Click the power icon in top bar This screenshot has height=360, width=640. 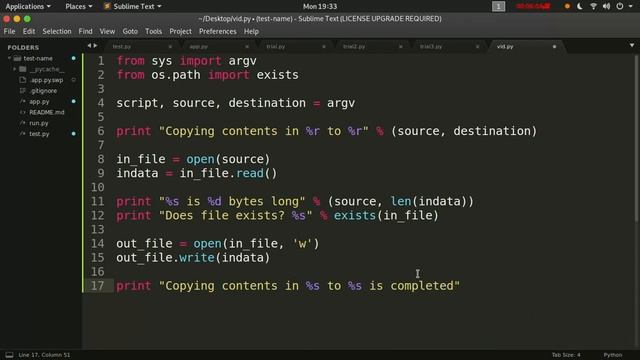(x=620, y=6)
